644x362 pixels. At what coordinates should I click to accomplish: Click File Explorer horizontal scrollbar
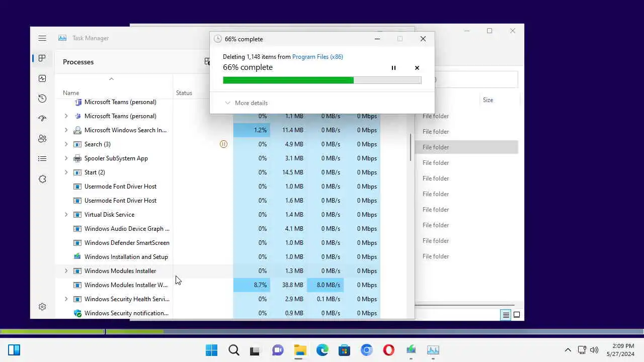(464, 305)
